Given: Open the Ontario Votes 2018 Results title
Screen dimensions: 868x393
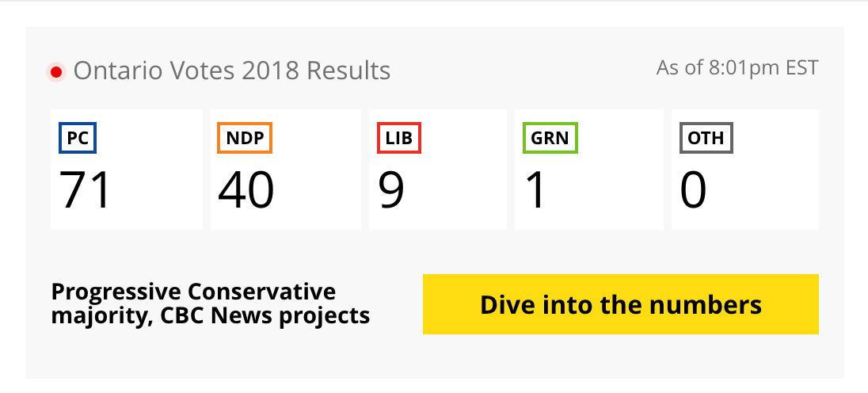Looking at the screenshot, I should (232, 71).
